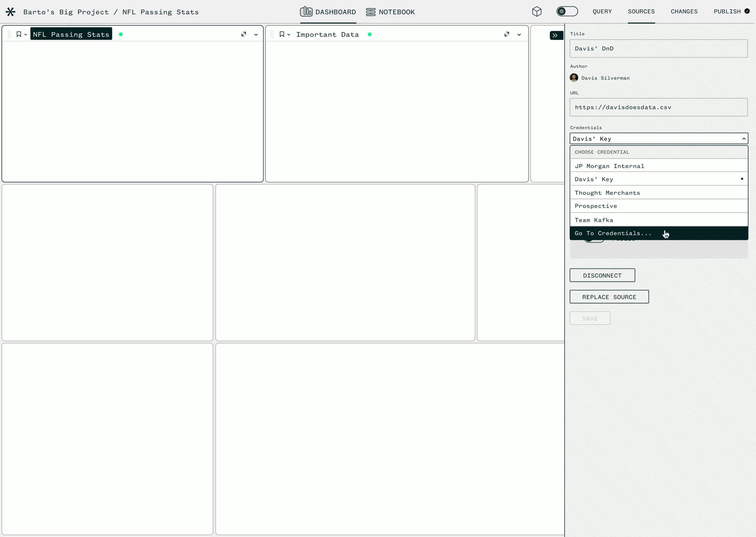Image resolution: width=756 pixels, height=537 pixels.
Task: Click the Replace Source button
Action: pos(609,297)
